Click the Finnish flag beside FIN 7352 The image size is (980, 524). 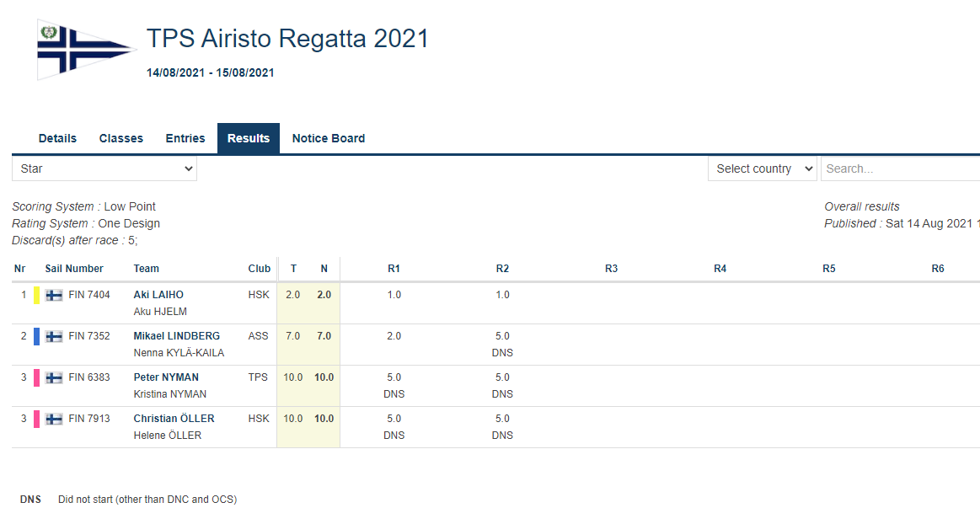(x=54, y=336)
